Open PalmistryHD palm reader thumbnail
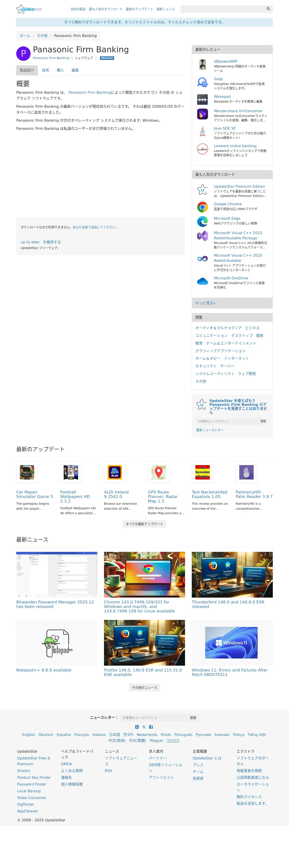 pyautogui.click(x=247, y=472)
